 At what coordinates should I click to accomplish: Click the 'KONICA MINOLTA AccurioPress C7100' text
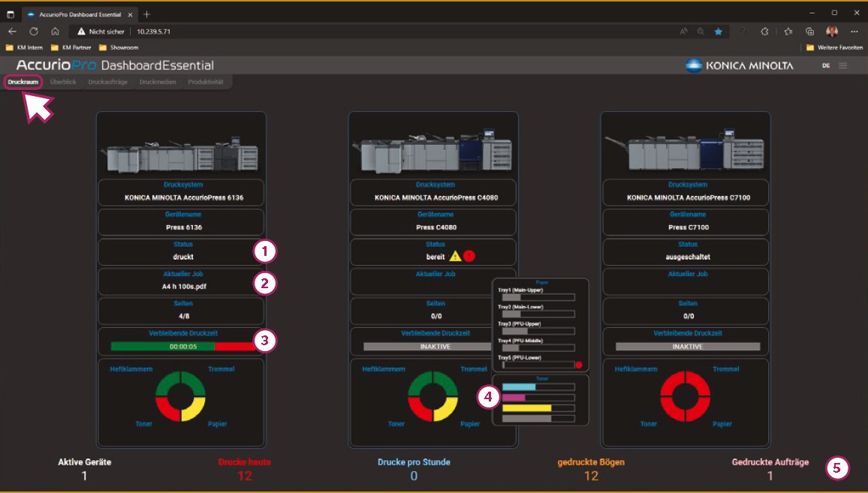689,197
